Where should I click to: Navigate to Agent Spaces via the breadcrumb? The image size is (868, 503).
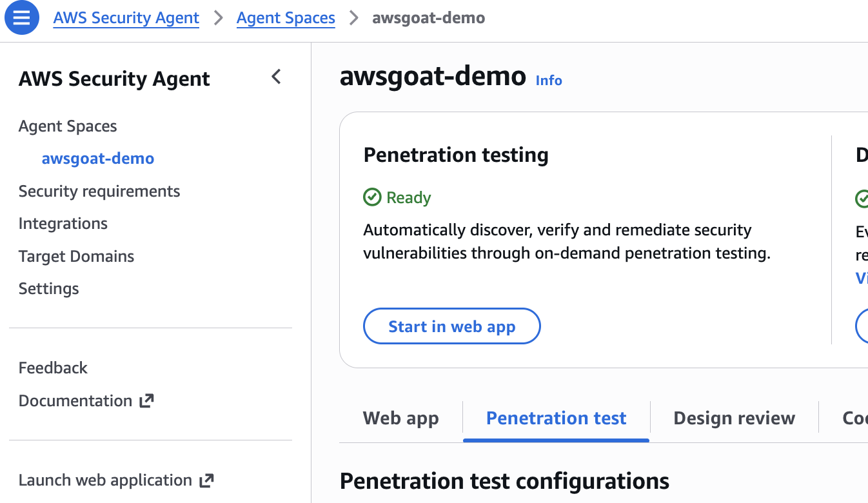coord(286,17)
